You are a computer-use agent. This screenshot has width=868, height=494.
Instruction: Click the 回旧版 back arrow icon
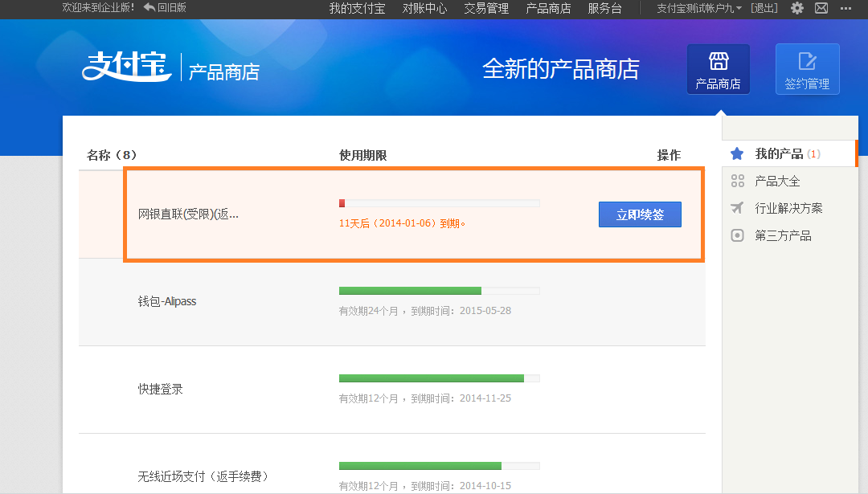pyautogui.click(x=149, y=7)
